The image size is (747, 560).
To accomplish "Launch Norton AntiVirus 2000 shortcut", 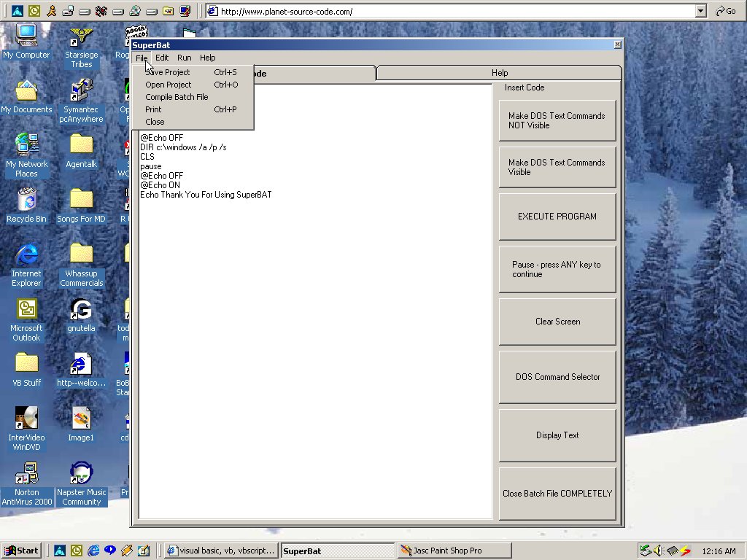I will [26, 474].
